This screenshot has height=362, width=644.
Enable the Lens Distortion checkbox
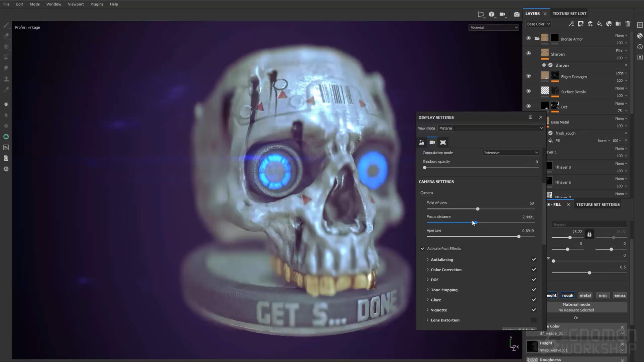pyautogui.click(x=534, y=320)
